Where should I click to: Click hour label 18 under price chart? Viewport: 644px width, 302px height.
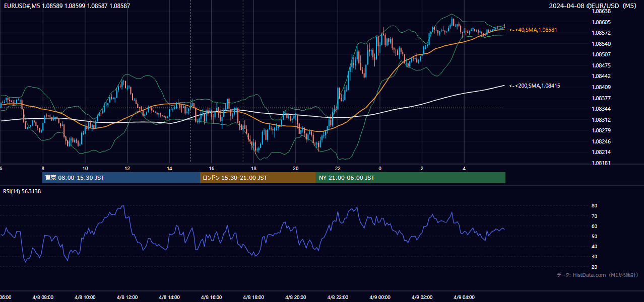253,169
